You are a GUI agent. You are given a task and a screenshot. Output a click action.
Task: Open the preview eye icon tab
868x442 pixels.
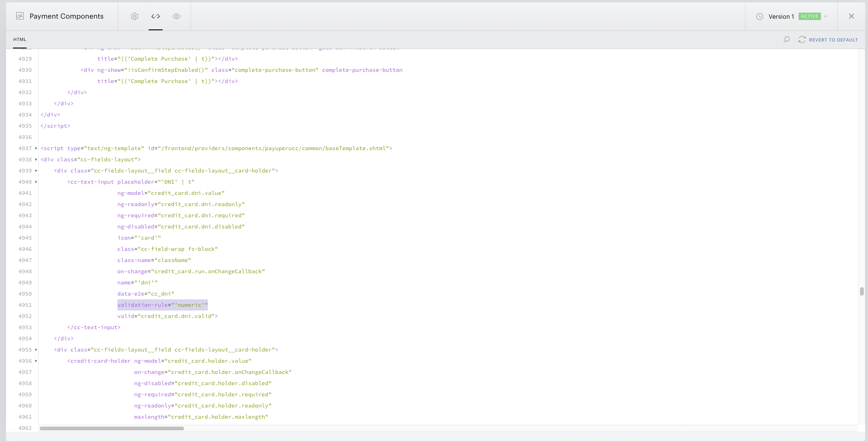(177, 16)
